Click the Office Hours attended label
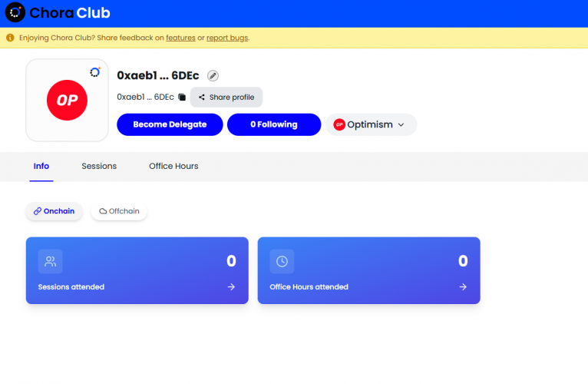The width and height of the screenshot is (588, 384). 309,286
